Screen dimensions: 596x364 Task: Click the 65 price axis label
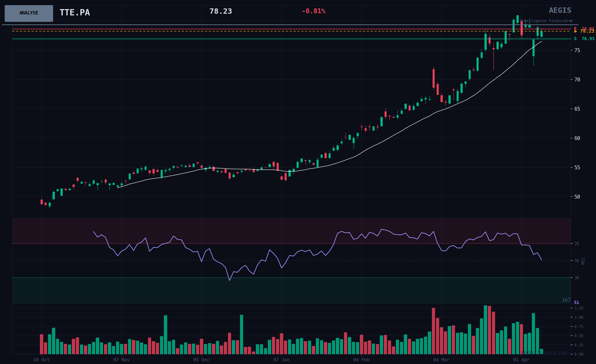[577, 109]
